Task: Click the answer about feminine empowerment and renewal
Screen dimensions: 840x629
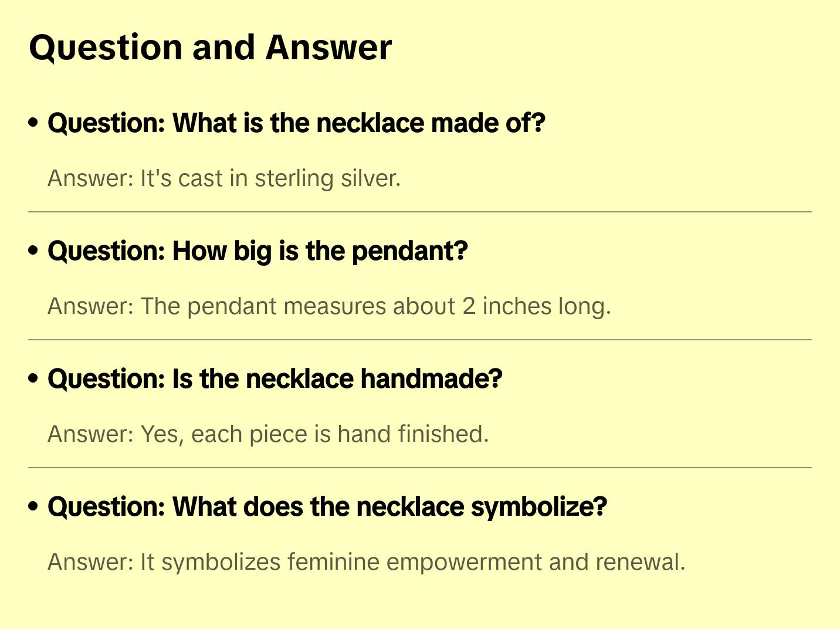Action: coord(366,562)
